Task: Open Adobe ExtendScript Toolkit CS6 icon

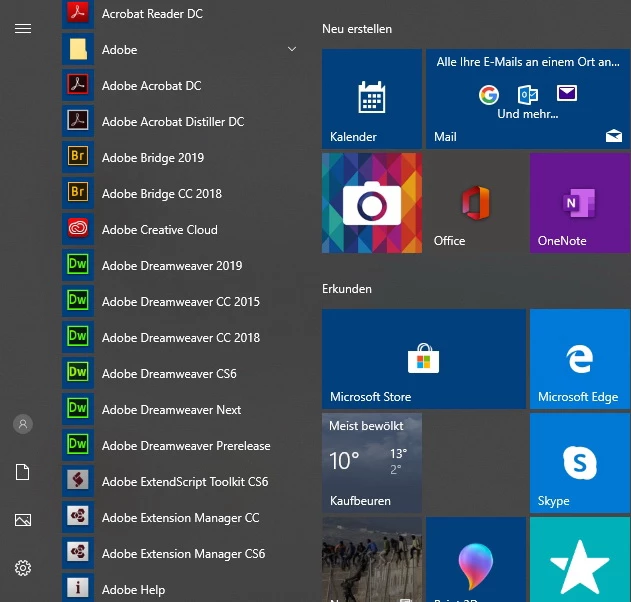Action: click(78, 481)
